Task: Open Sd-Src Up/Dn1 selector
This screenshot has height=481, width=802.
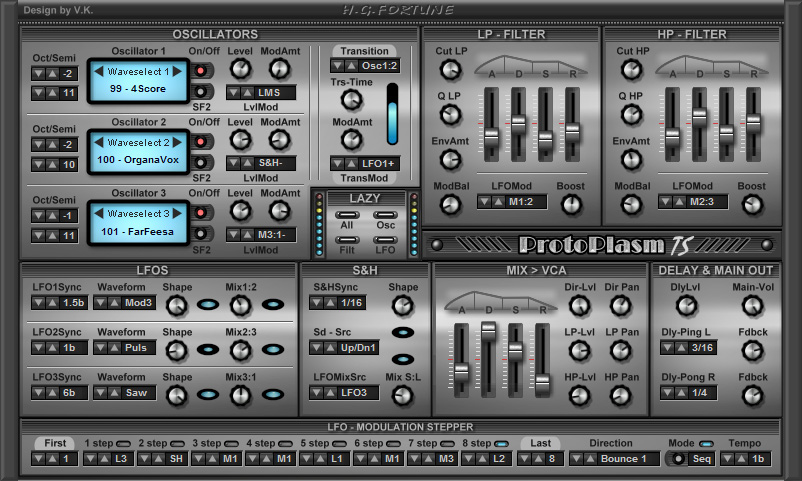Action: [x=344, y=348]
